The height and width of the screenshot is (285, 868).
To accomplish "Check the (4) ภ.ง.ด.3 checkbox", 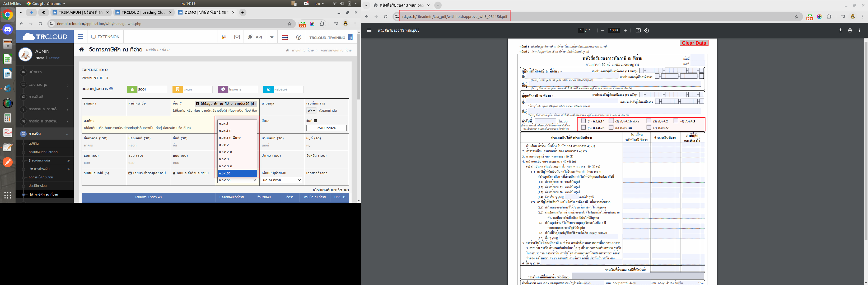I will [676, 121].
